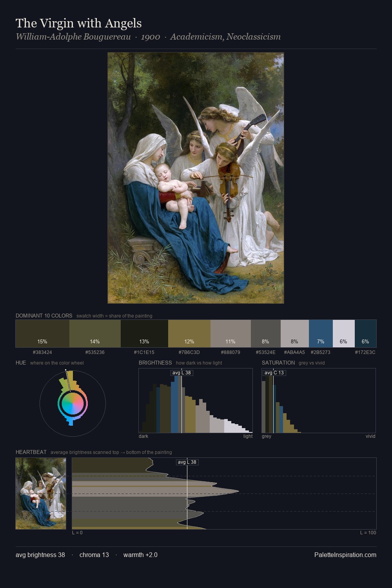Viewport: 392px width, 588px height.
Task: Click the title The Virgin with Angels
Action: pyautogui.click(x=79, y=23)
